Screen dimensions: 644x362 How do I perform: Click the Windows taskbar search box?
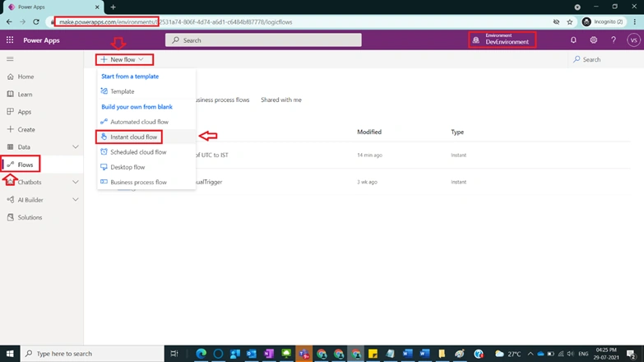(92, 354)
